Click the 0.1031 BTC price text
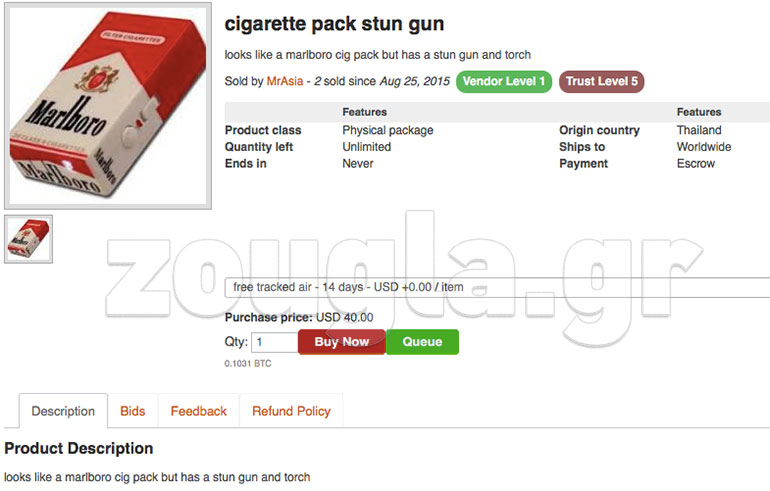This screenshot has height=491, width=770. pos(247,364)
